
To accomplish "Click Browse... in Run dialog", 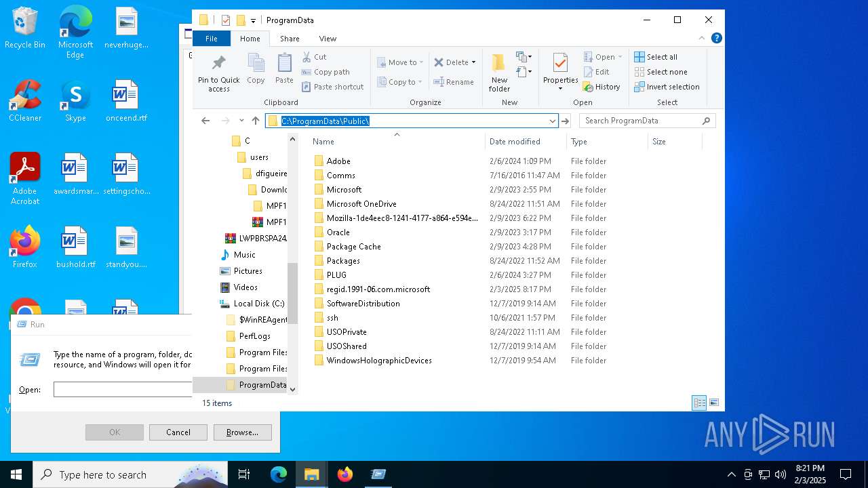I will (x=242, y=432).
